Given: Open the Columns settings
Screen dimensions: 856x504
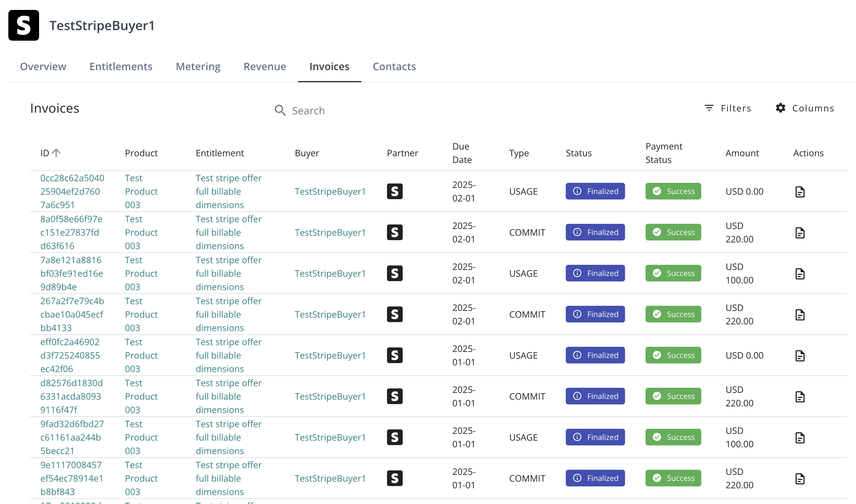Looking at the screenshot, I should coord(805,108).
